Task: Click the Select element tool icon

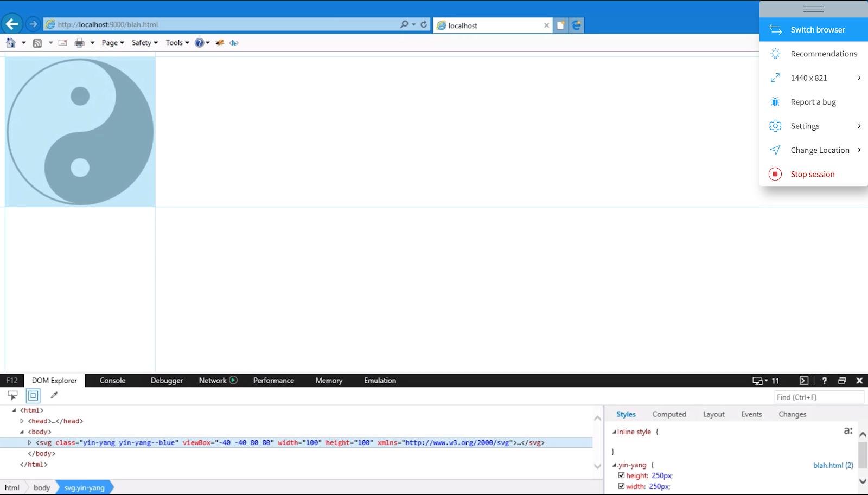Action: tap(12, 395)
